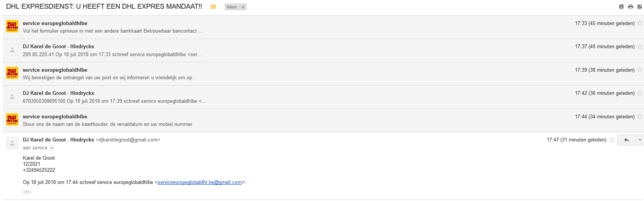
Task: Open more options dropdown next to reply
Action: [x=640, y=140]
